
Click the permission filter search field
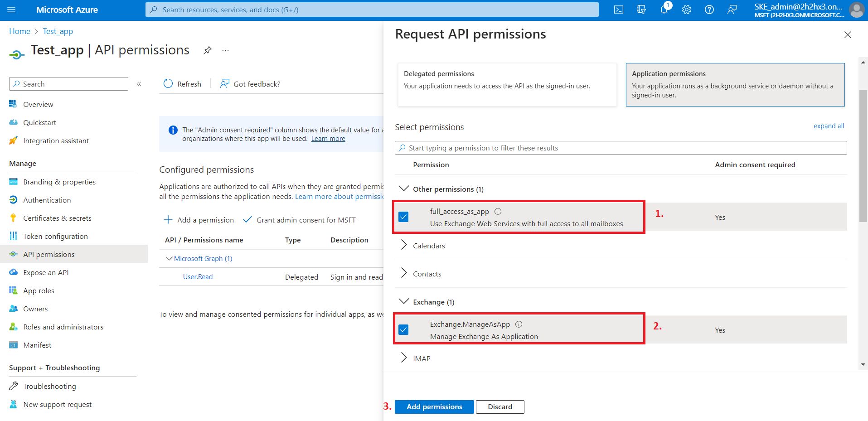(620, 148)
